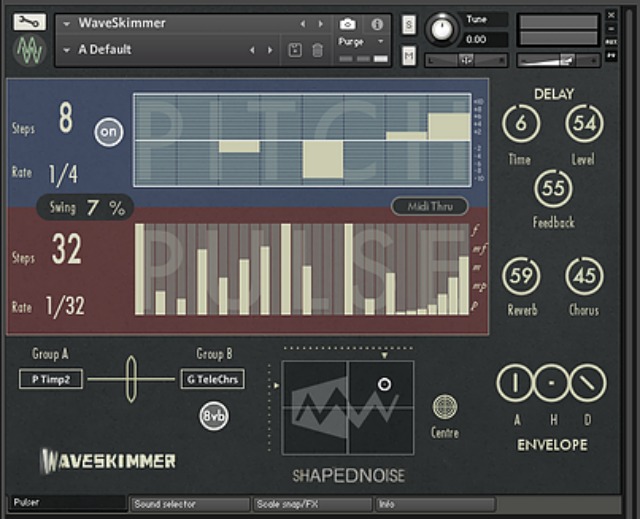The width and height of the screenshot is (640, 519).
Task: Open the Scale snap/FX tab
Action: (313, 504)
